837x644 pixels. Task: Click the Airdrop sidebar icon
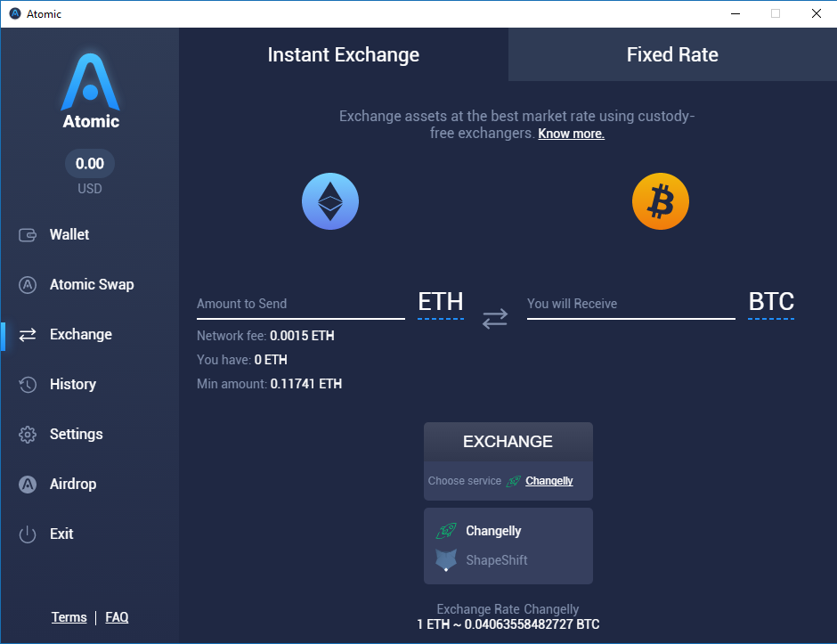point(28,485)
